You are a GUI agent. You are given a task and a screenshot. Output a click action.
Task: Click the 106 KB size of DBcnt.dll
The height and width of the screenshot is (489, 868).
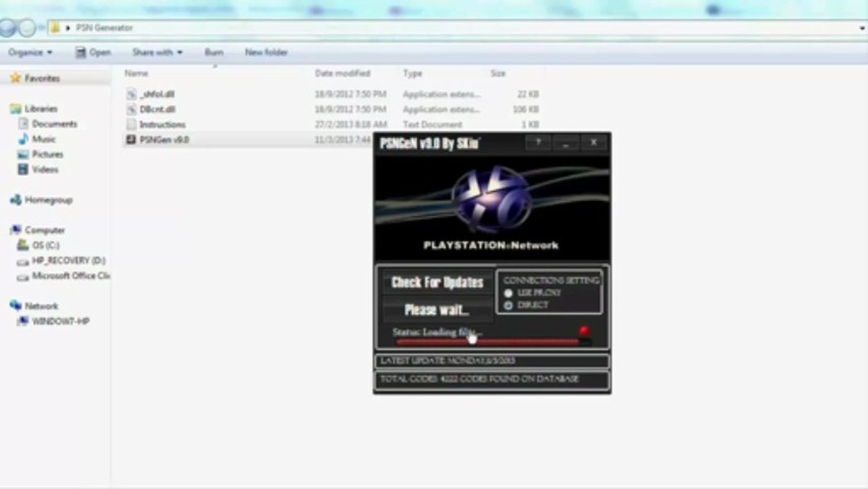526,109
